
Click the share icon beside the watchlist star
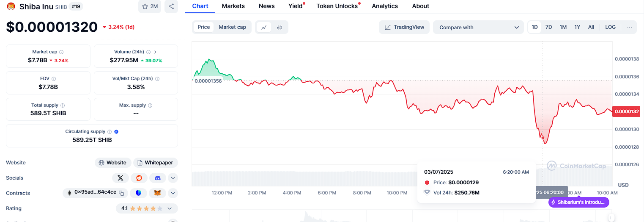[171, 6]
